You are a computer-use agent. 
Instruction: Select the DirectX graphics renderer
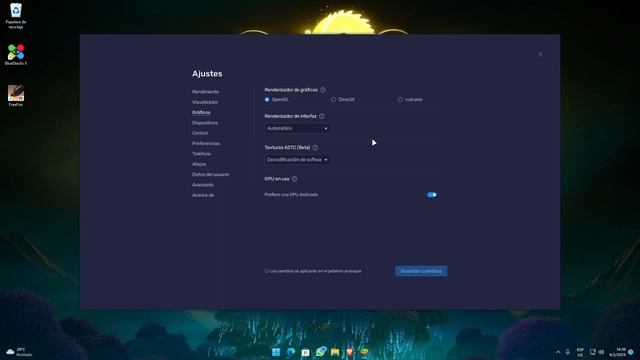(333, 100)
